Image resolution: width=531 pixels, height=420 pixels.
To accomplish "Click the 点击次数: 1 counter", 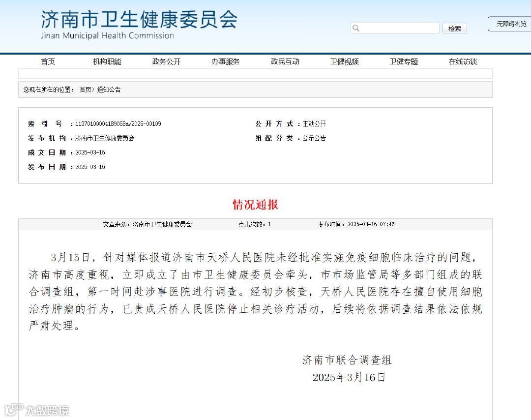I will point(255,224).
